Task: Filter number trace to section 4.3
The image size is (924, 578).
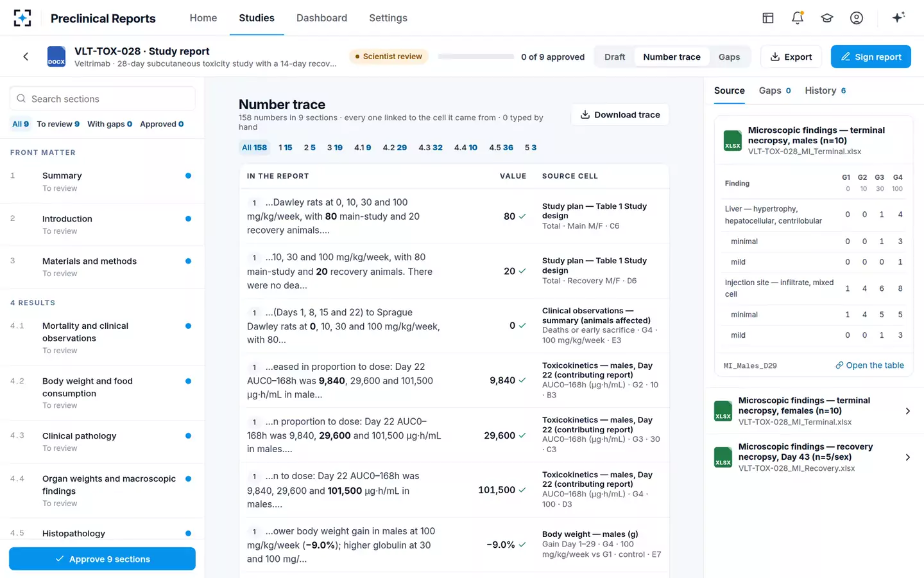Action: [431, 148]
